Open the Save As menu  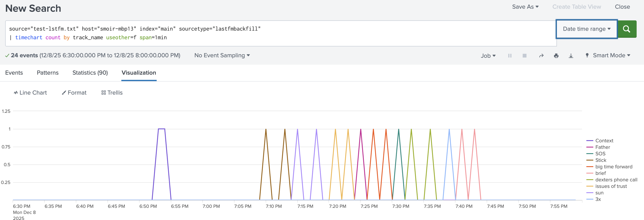click(x=525, y=7)
